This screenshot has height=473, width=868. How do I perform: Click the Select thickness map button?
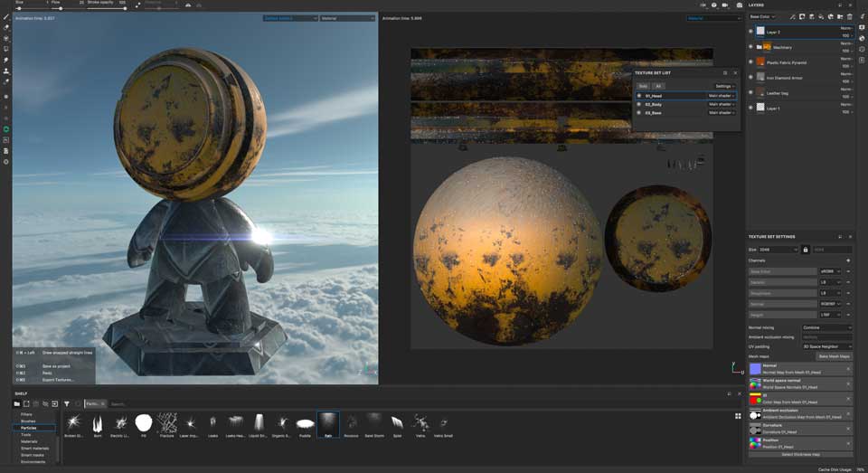800,454
